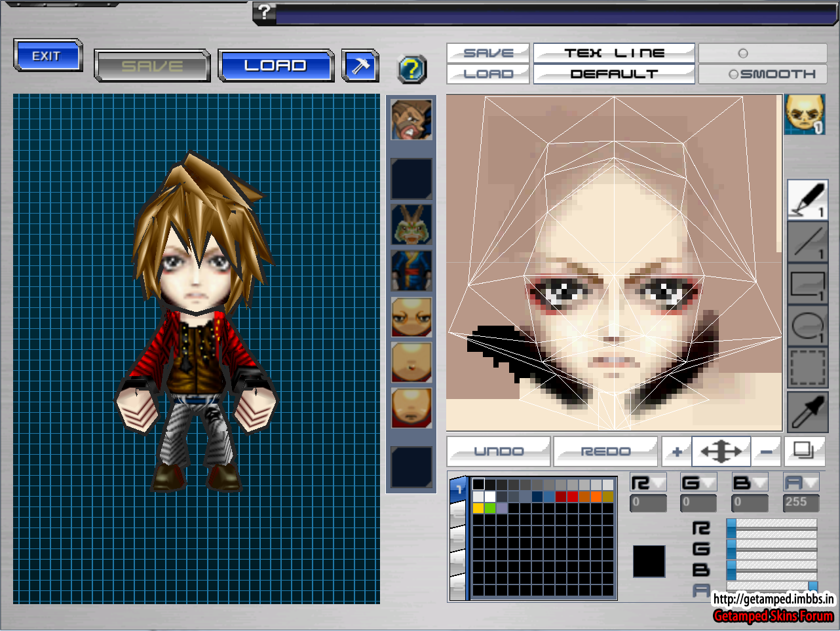Zoom in with the plus button
This screenshot has width=840, height=631.
[677, 451]
